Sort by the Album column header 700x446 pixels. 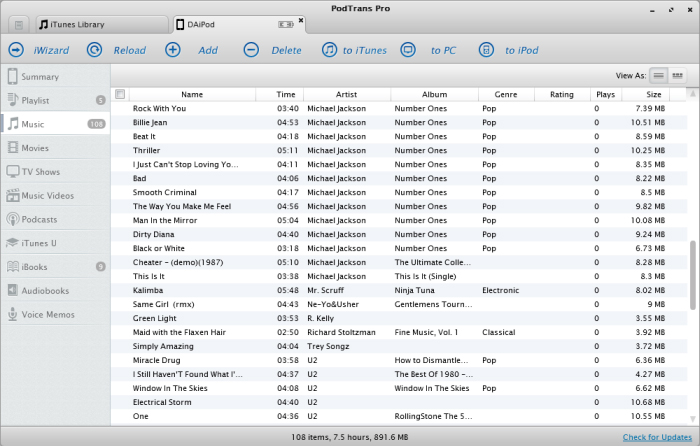(434, 94)
